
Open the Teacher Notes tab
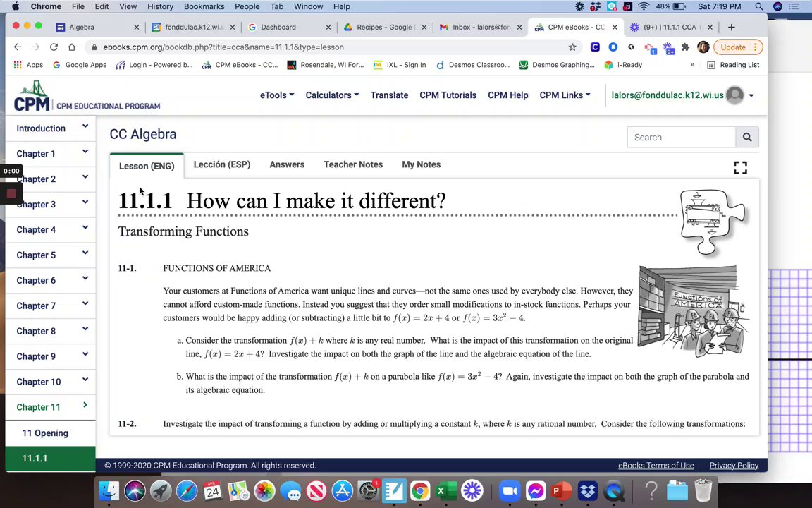(x=353, y=164)
